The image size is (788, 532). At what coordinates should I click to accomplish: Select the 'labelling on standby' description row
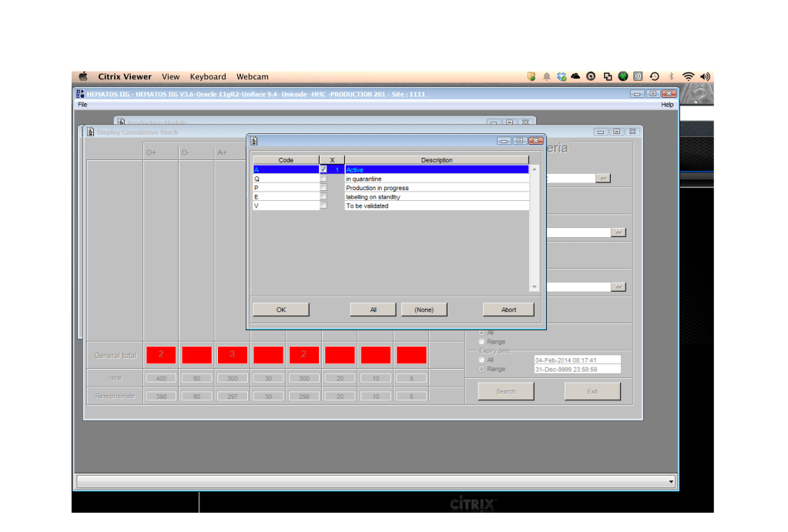tap(436, 197)
